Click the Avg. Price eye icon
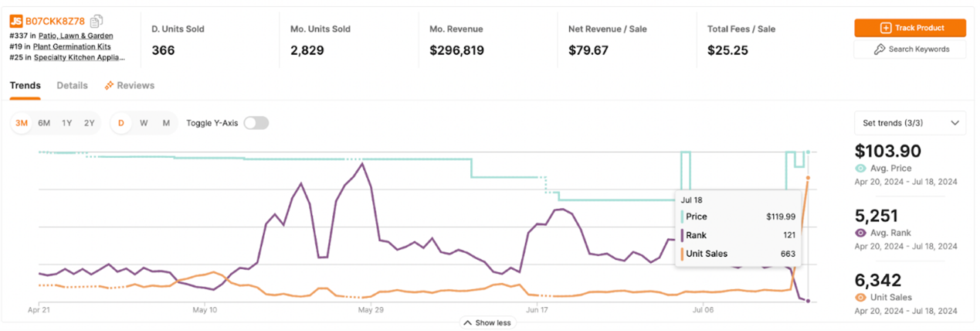980x331 pixels. click(860, 169)
